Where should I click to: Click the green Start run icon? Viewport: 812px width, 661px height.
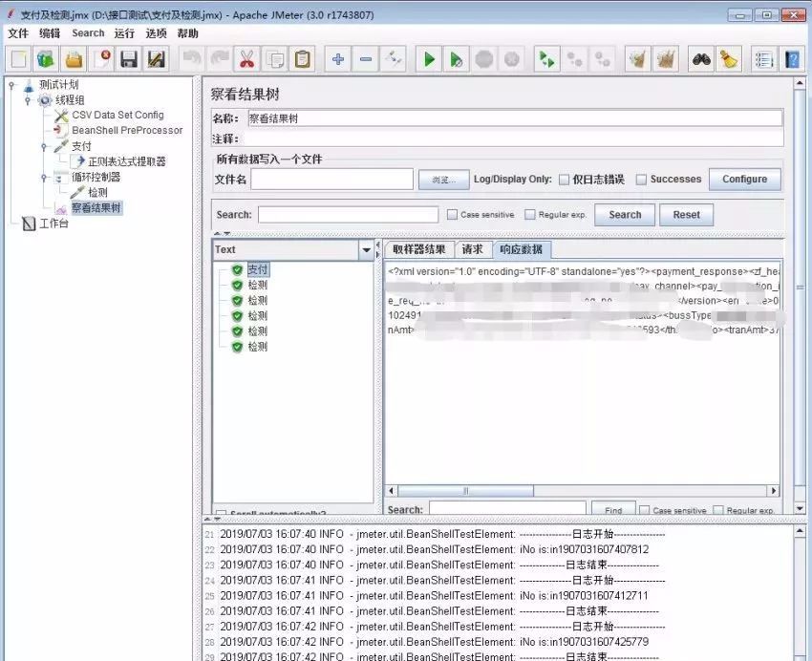click(429, 59)
